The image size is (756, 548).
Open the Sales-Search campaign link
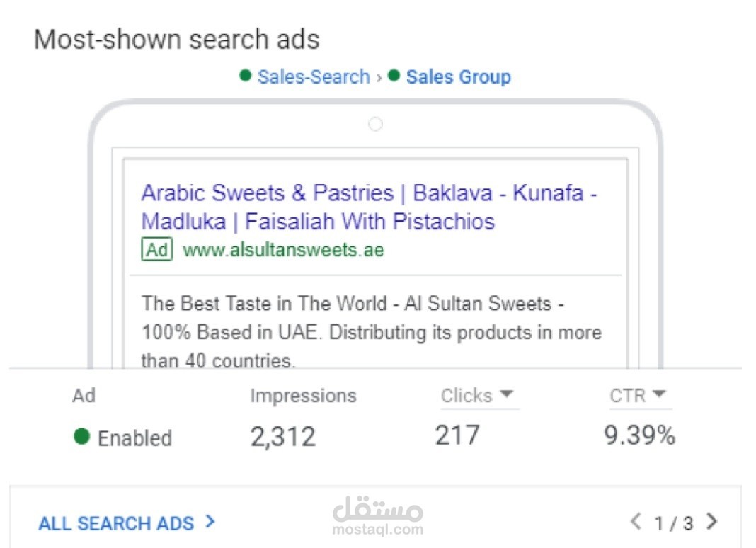click(313, 76)
